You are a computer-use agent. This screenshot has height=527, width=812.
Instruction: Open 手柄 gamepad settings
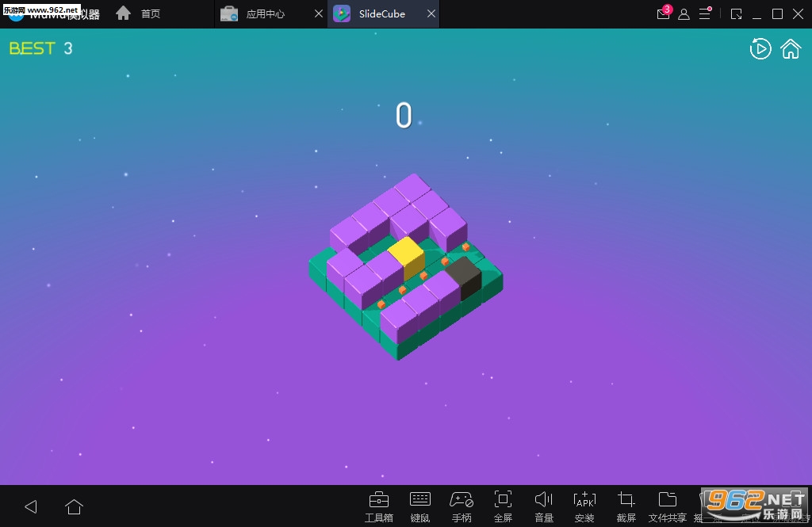[x=462, y=507]
